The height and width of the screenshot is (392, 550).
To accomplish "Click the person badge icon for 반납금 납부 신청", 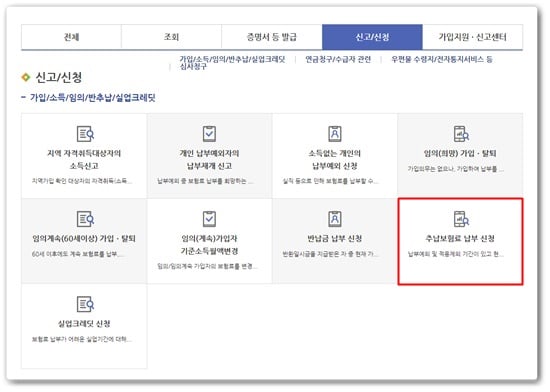I will pyautogui.click(x=335, y=219).
